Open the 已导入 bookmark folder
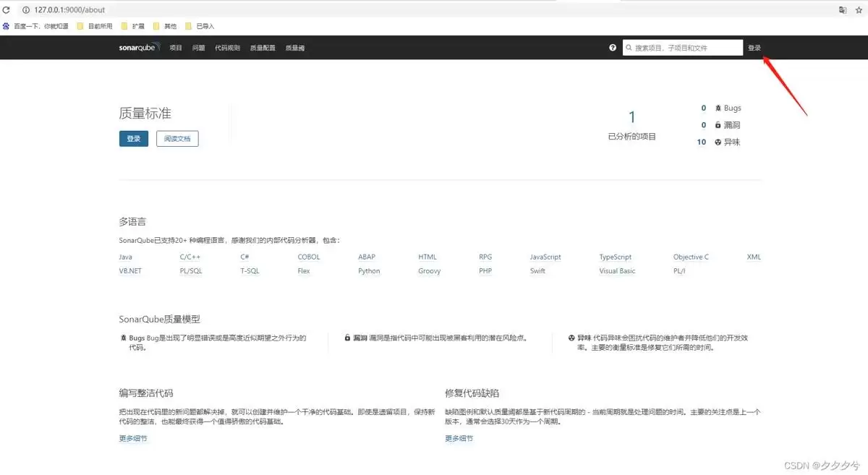The width and height of the screenshot is (868, 475). click(200, 26)
